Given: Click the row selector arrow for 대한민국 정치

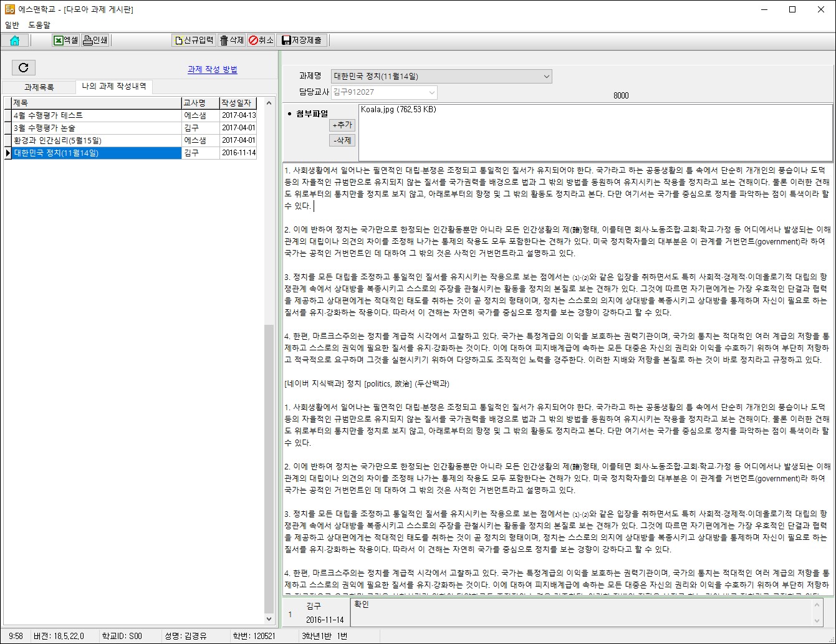Looking at the screenshot, I should pos(7,153).
